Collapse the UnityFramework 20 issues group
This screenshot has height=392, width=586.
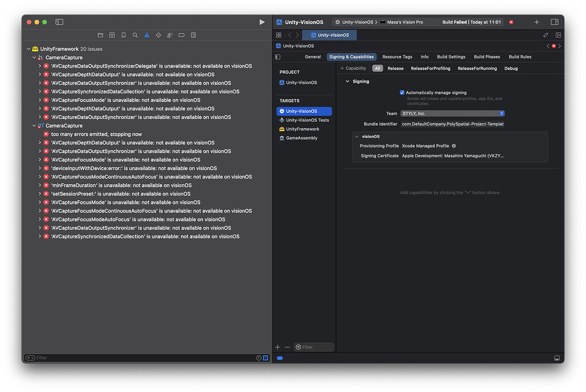(x=29, y=49)
